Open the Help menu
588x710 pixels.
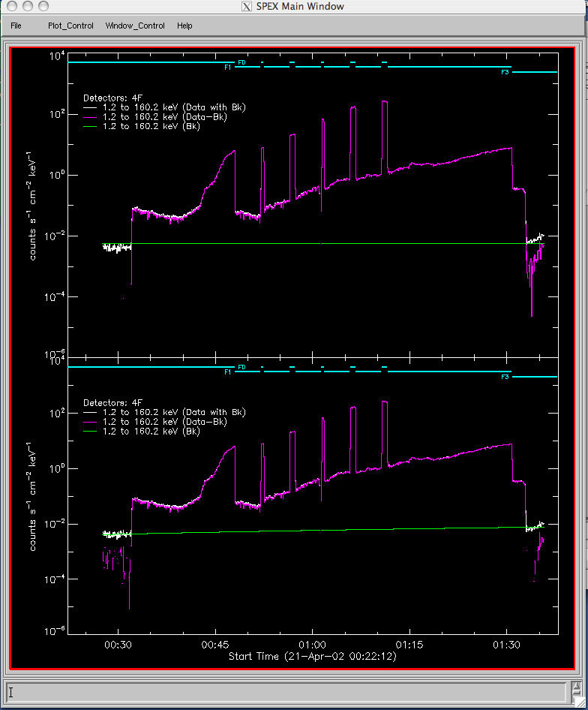coord(184,26)
